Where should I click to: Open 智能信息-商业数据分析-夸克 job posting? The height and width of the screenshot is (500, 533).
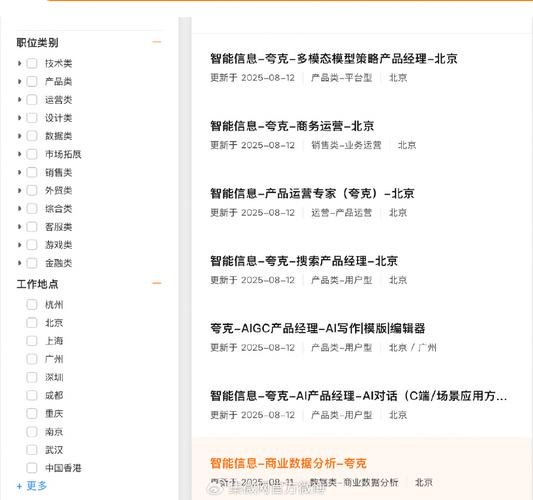pyautogui.click(x=288, y=463)
